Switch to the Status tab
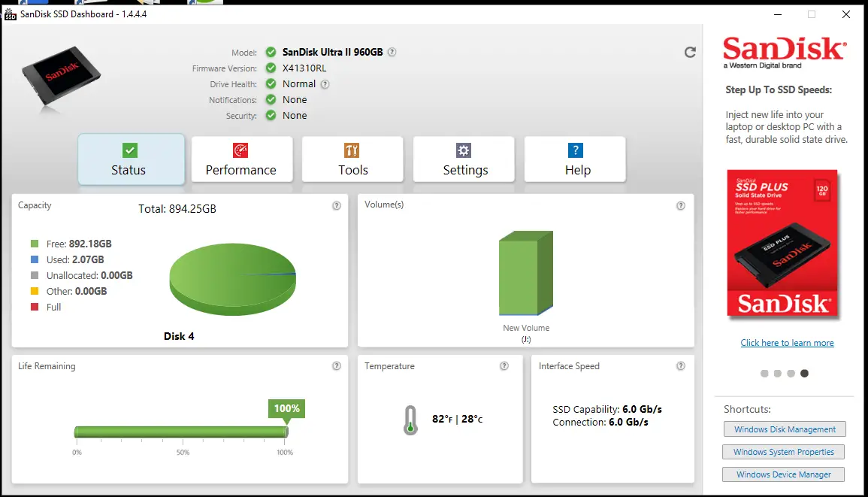Image resolution: width=868 pixels, height=497 pixels. [x=132, y=159]
